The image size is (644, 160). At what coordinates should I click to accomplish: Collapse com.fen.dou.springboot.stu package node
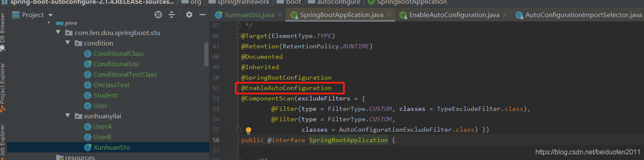(x=58, y=33)
